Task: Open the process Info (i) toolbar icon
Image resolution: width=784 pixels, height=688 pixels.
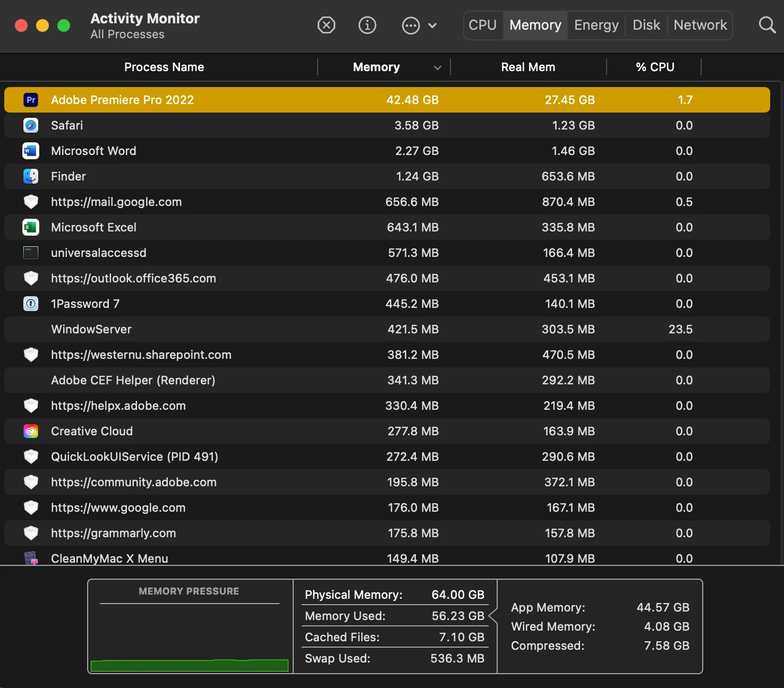Action: tap(367, 25)
